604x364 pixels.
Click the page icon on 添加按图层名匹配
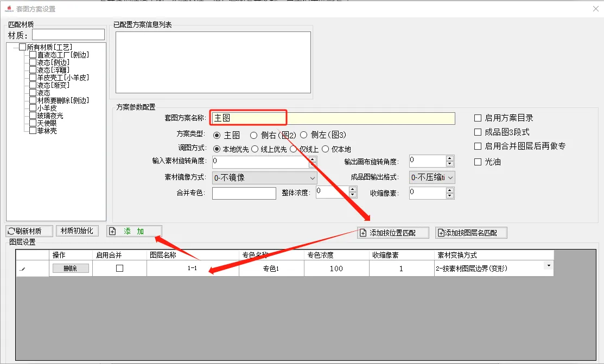click(441, 233)
